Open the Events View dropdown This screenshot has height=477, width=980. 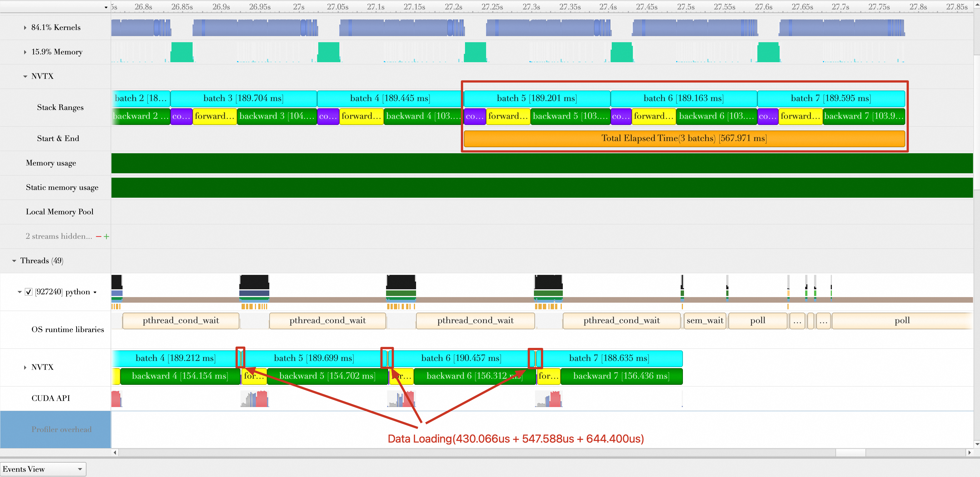43,469
